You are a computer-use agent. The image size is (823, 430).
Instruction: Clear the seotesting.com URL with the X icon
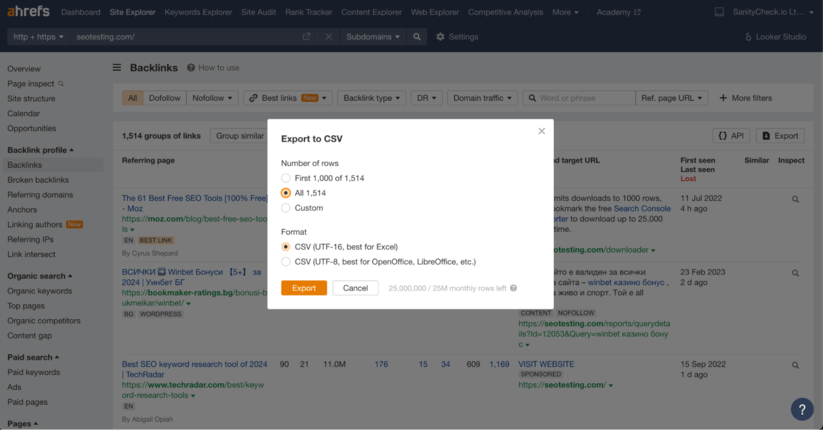[x=328, y=37]
